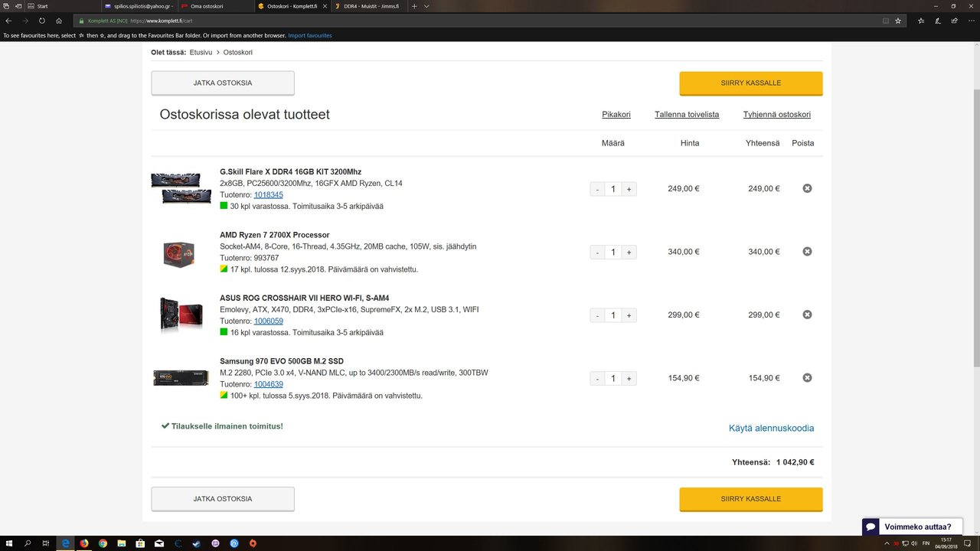Image resolution: width=980 pixels, height=551 pixels.
Task: Decrease quantity of G.Skill Flare X
Action: pos(597,189)
